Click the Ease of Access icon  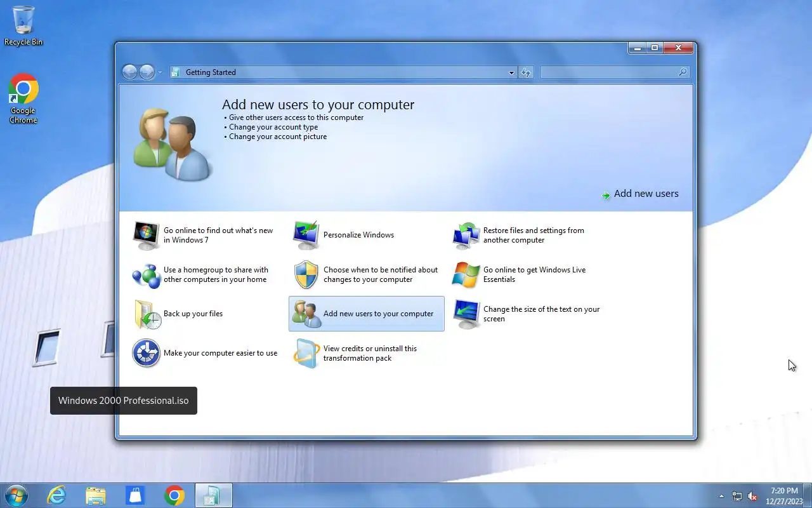(x=146, y=354)
